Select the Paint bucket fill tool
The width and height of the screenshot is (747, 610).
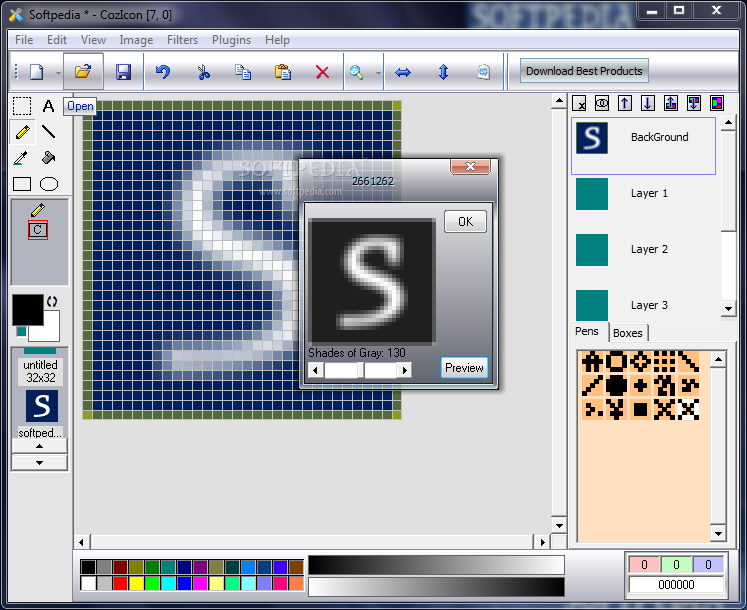point(49,158)
